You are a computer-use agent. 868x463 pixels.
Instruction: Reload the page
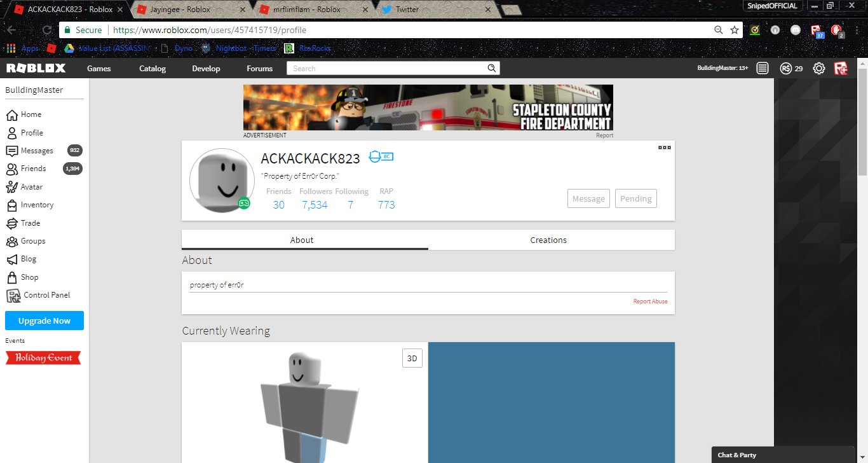[x=46, y=30]
